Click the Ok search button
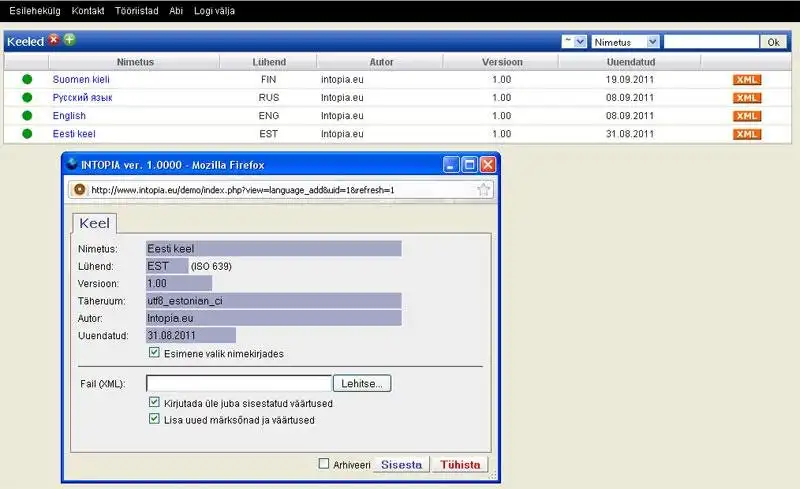Screen dimensions: 800x489 (x=773, y=42)
